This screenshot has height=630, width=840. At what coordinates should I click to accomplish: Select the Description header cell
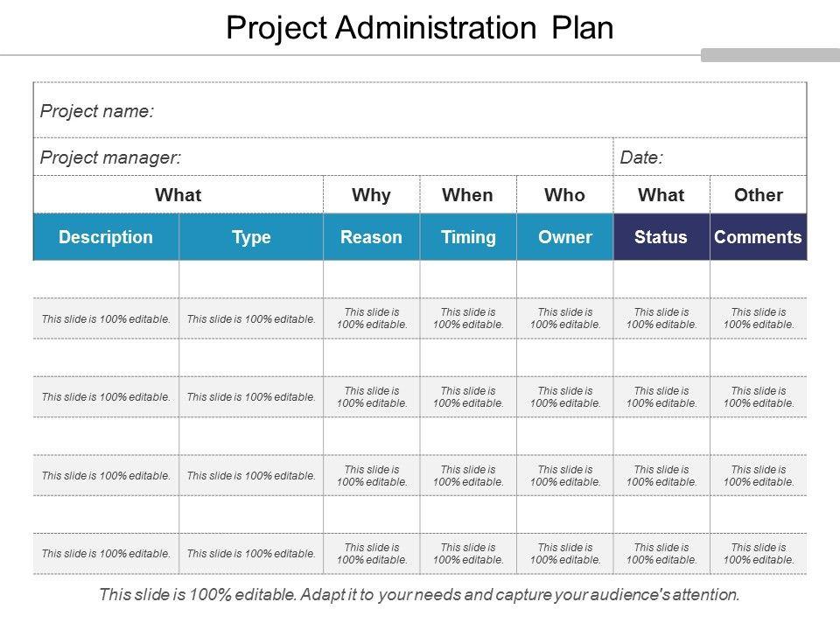coord(106,237)
